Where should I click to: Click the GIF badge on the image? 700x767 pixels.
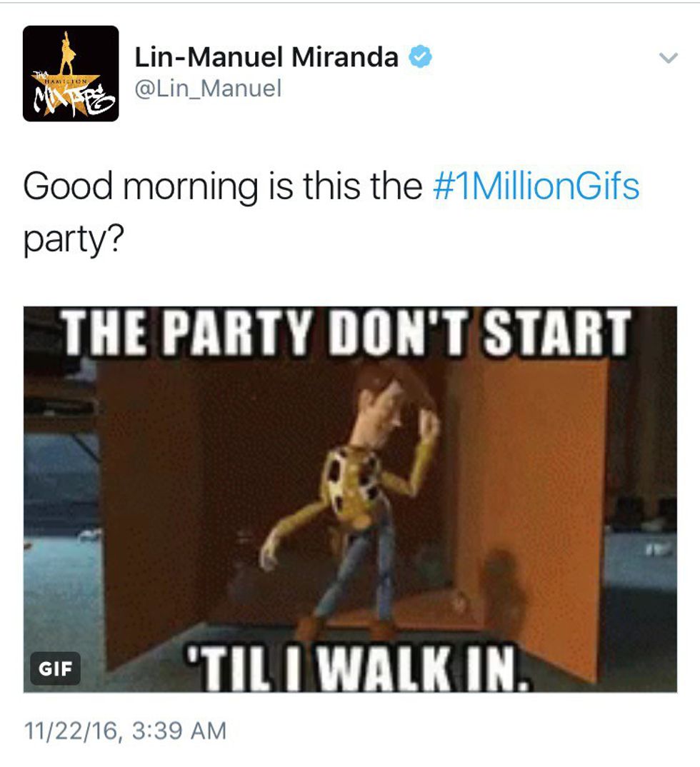(55, 668)
